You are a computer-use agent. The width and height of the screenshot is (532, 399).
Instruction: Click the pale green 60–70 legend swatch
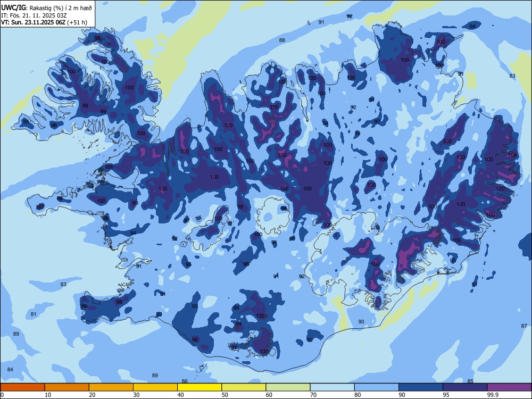[288, 387]
